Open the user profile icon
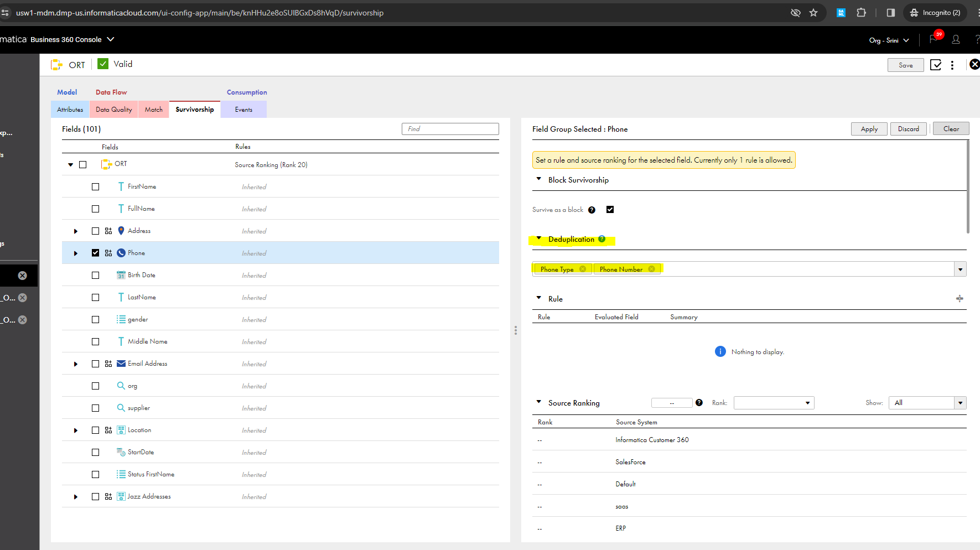Screen dimensions: 980x550 coord(956,40)
